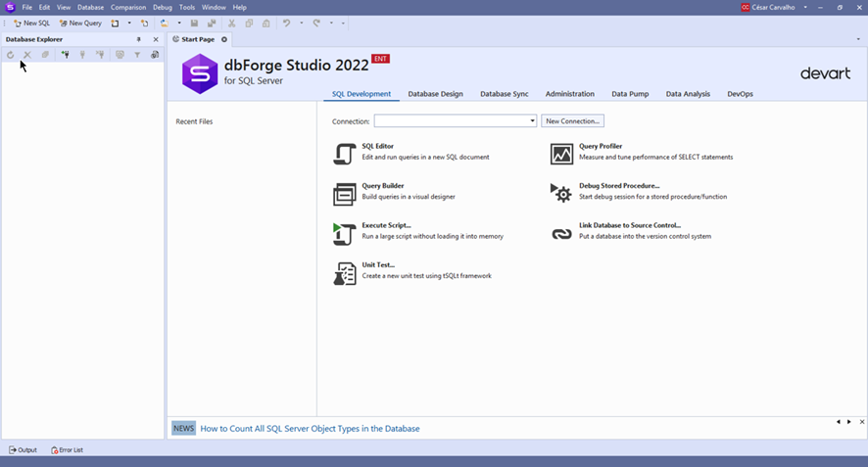Pin the Database Explorer panel

(x=139, y=39)
